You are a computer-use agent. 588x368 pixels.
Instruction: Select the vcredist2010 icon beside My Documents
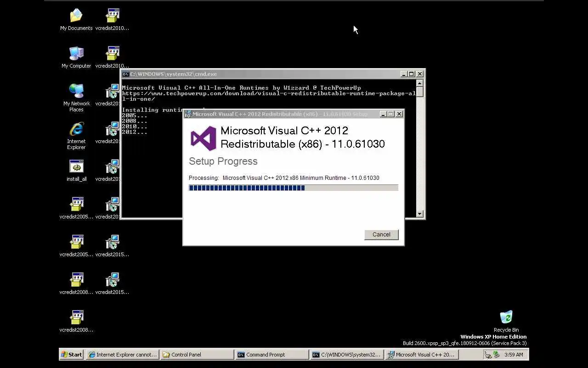coord(112,19)
